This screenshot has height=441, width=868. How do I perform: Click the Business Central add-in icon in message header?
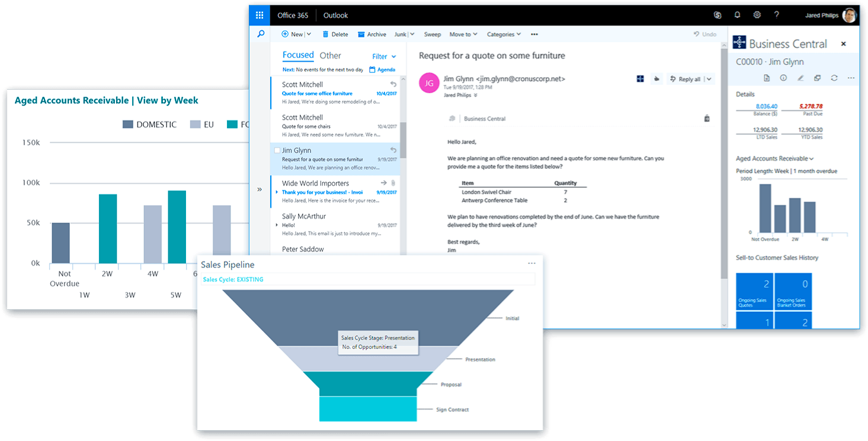tap(640, 79)
